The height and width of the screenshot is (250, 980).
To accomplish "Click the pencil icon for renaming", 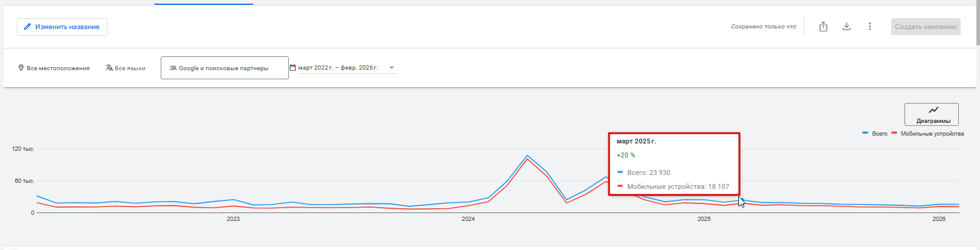I will point(27,27).
